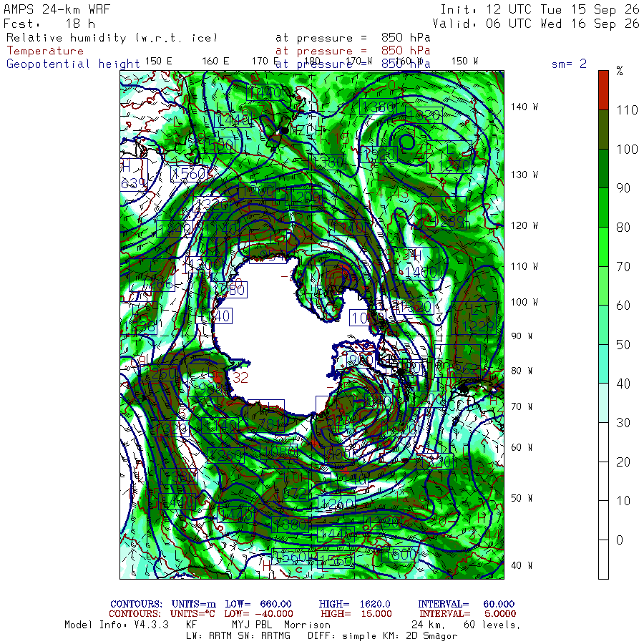The image size is (644, 644).
Task: Click the Geopotential height legend text
Action: click(73, 64)
